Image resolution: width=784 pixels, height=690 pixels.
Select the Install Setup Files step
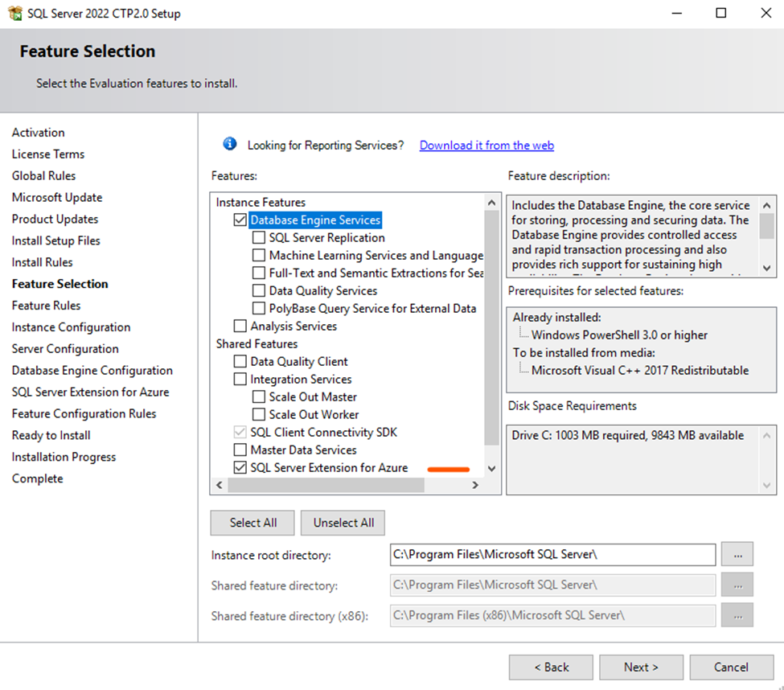tap(56, 240)
